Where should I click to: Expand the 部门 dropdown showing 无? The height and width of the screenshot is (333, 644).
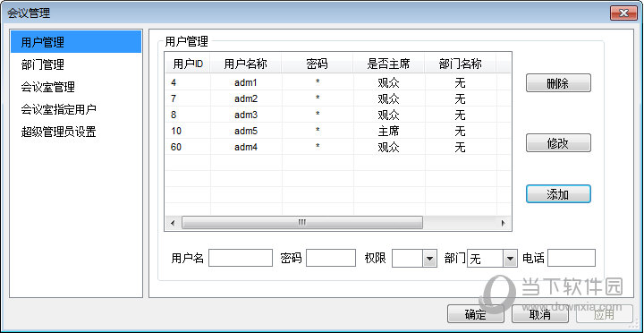tap(510, 258)
